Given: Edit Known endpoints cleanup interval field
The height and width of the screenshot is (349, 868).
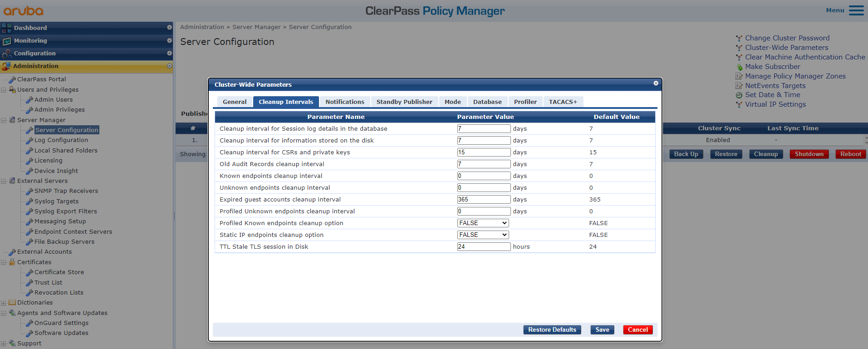Looking at the screenshot, I should pyautogui.click(x=484, y=176).
